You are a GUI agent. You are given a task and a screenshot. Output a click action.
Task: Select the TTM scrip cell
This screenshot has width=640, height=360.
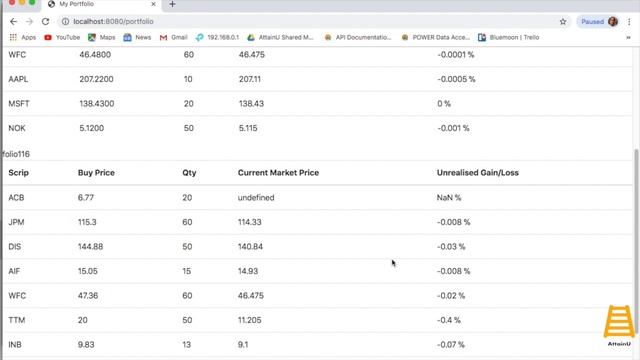pyautogui.click(x=17, y=320)
